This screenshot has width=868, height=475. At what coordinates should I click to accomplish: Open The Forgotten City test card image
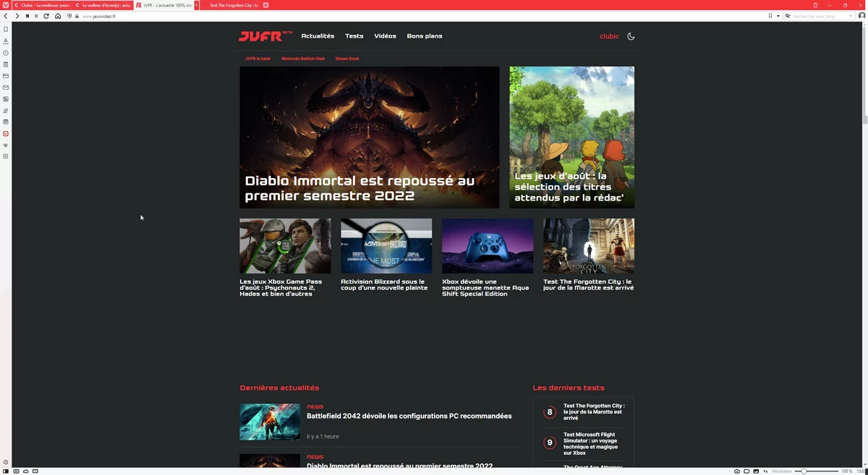click(589, 246)
